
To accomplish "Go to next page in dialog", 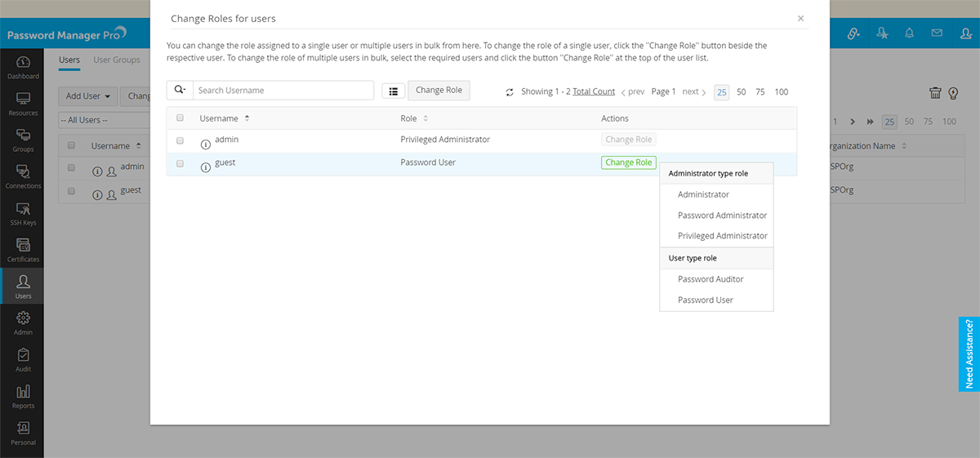I will 694,91.
